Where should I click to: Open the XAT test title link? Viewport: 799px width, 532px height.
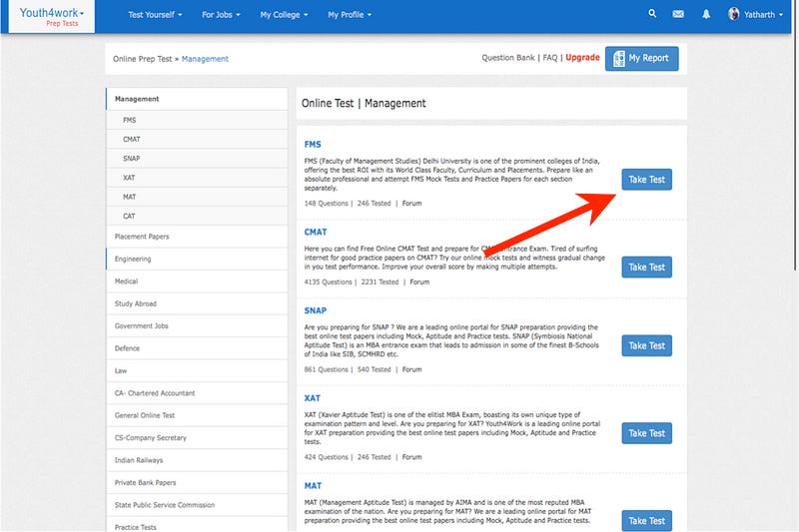[312, 398]
